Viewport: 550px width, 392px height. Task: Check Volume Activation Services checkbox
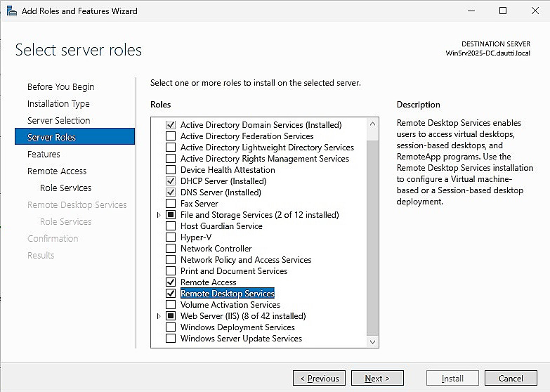171,305
